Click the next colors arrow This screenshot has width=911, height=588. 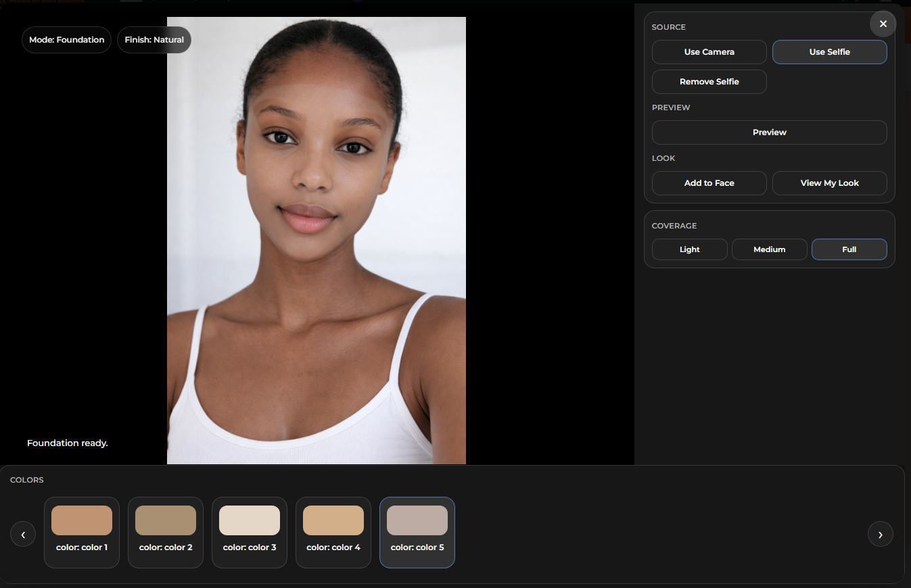tap(880, 534)
